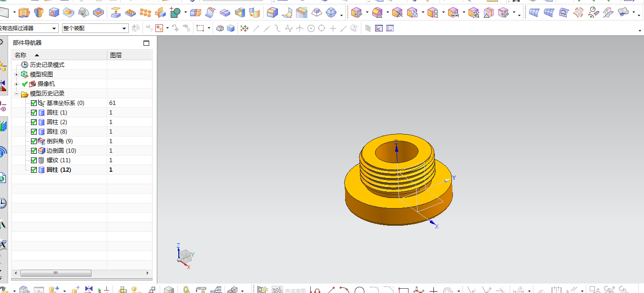The height and width of the screenshot is (293, 644).
Task: Select the 螺纹 (11) feature row
Action: (x=82, y=160)
